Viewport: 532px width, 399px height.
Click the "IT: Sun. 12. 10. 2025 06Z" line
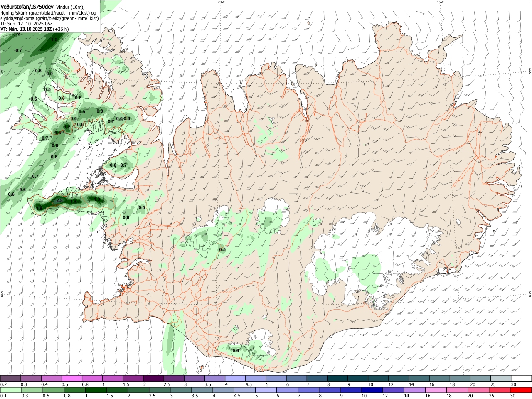(27, 24)
